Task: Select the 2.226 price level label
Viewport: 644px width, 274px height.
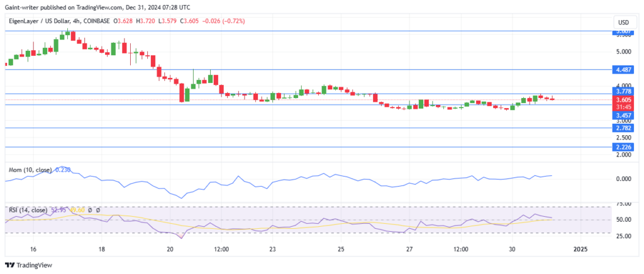Action: pos(623,147)
